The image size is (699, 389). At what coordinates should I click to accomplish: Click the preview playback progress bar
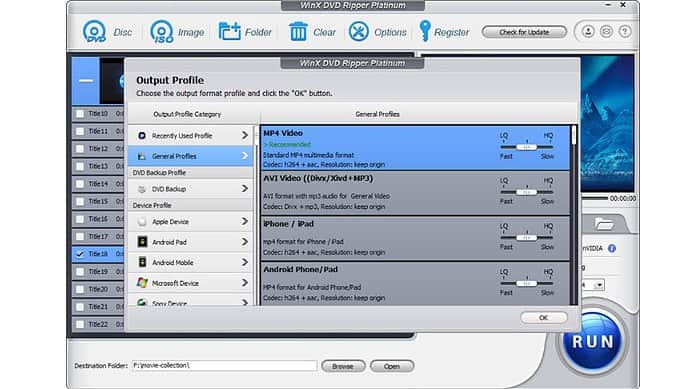point(594,198)
